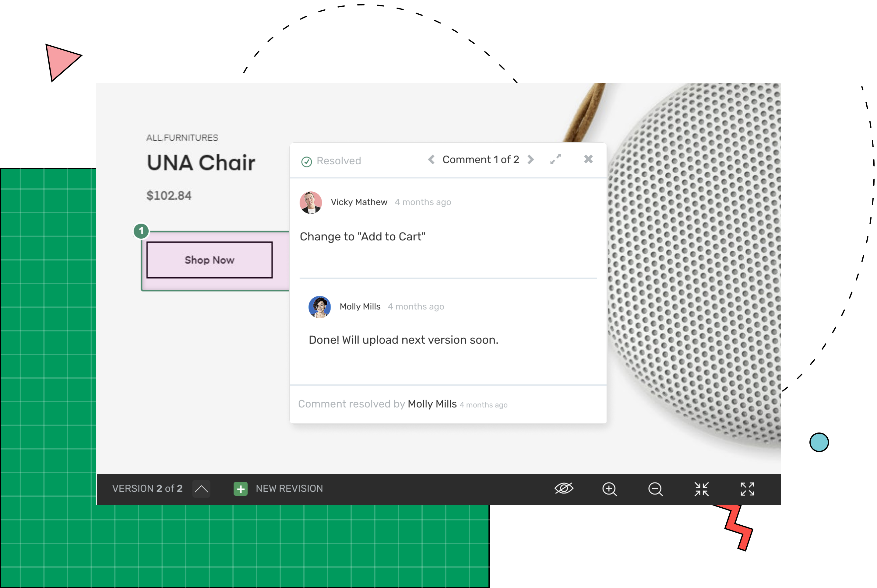This screenshot has height=588, width=877.
Task: Go to the previous comment arrow
Action: pos(432,160)
